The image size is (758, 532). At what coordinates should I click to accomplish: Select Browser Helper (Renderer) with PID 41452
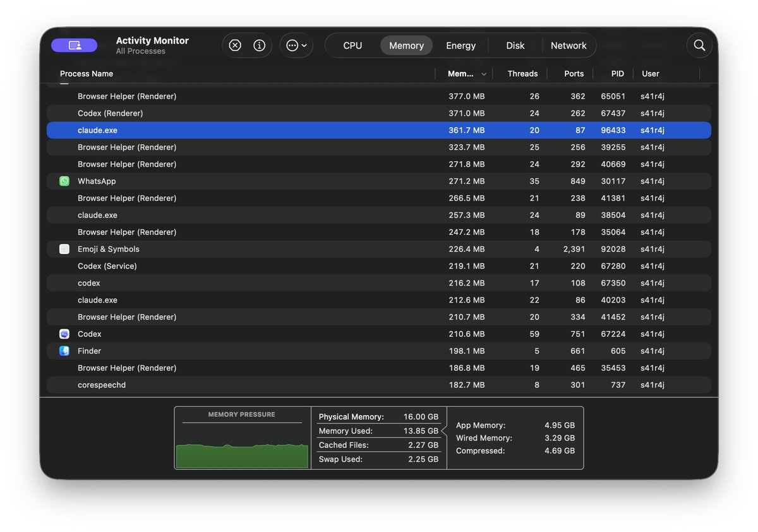379,317
